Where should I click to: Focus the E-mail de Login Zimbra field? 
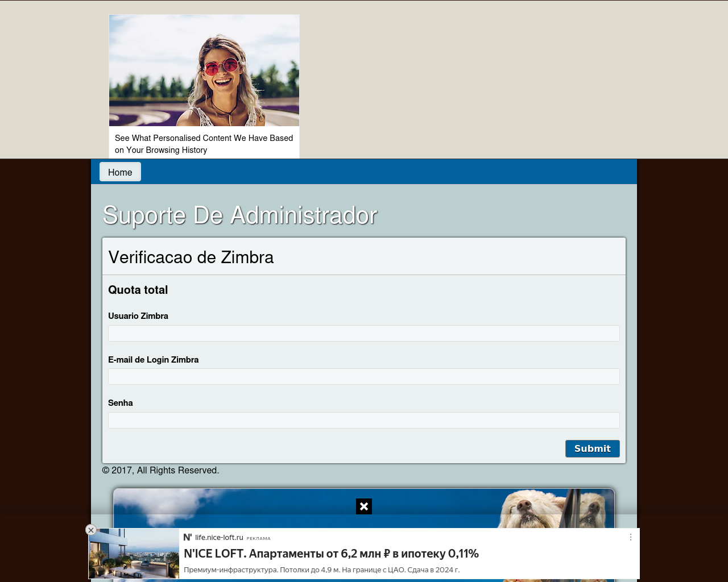364,376
